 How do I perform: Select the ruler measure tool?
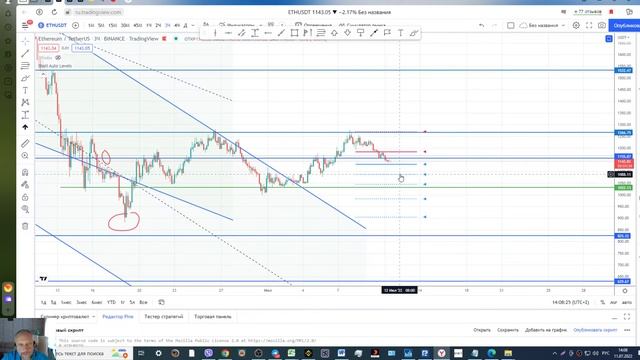(x=25, y=143)
